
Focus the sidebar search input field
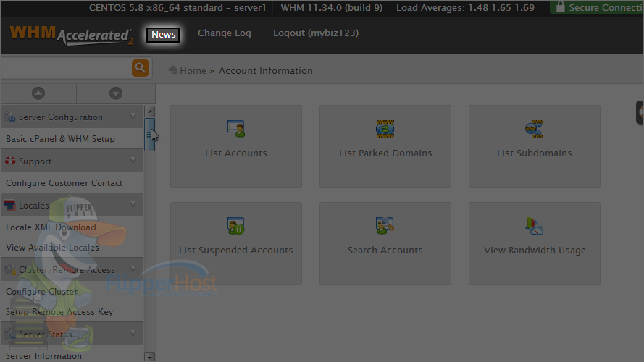point(66,68)
